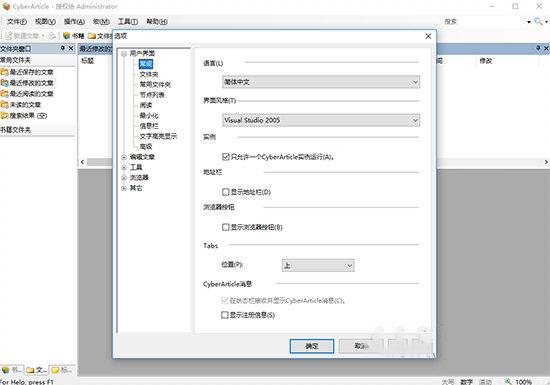Click the pin icon of the right list panel
Screen dimensions: 550x385
pos(538,48)
